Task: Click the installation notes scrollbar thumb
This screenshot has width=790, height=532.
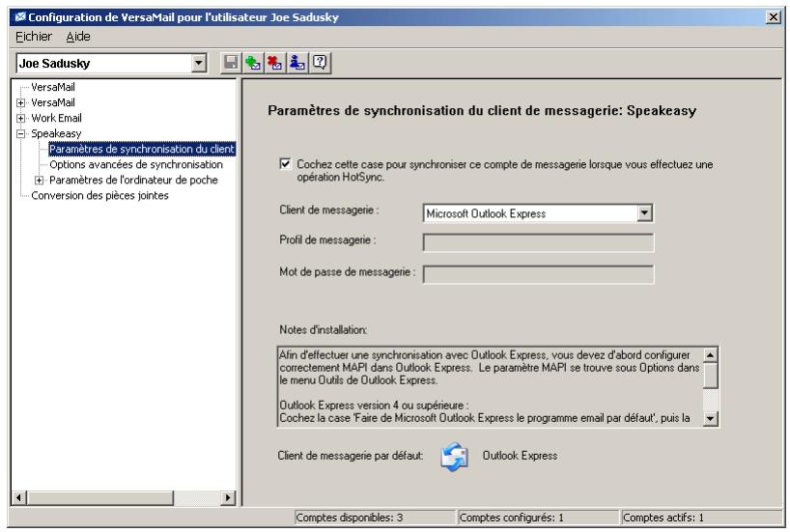Action: coord(711,376)
